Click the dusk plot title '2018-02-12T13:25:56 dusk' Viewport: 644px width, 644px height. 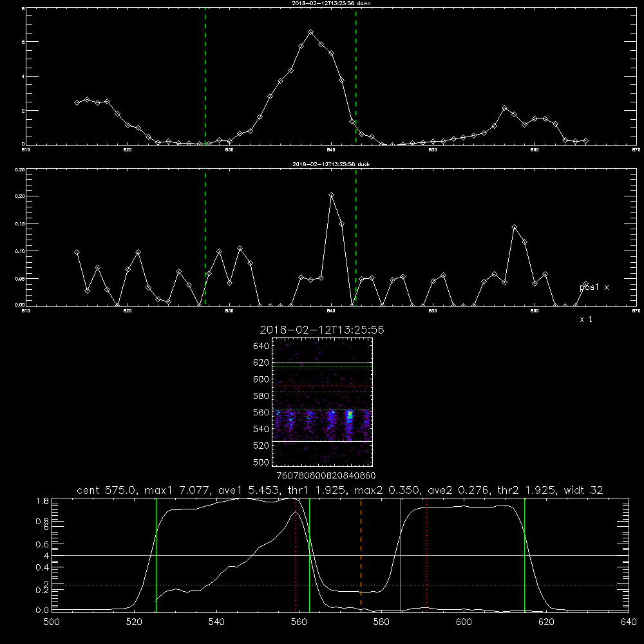click(331, 164)
